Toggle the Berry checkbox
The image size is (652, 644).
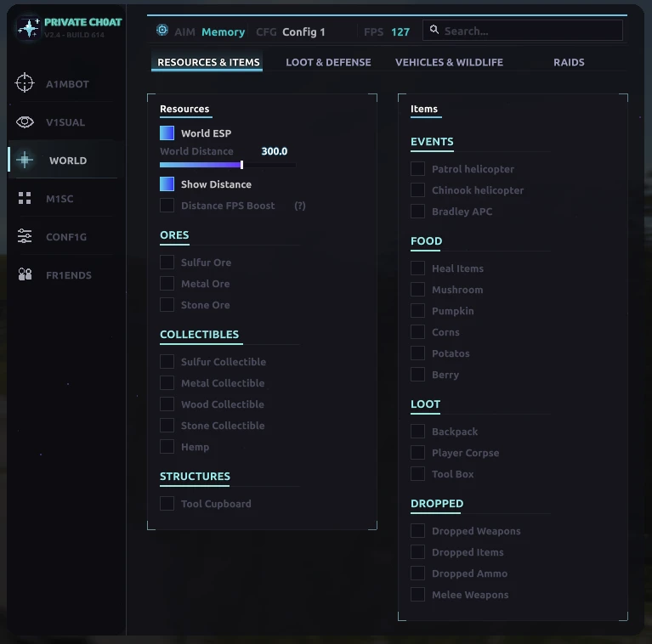(418, 374)
